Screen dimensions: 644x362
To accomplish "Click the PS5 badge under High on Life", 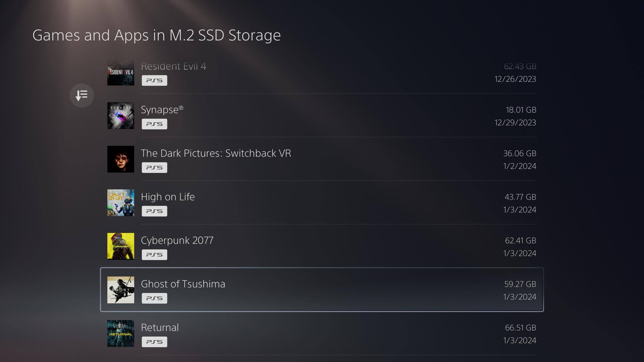I will (154, 211).
